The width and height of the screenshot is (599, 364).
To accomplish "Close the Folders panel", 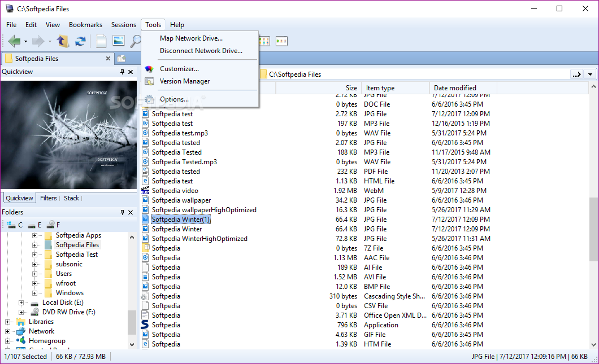I will [x=131, y=212].
